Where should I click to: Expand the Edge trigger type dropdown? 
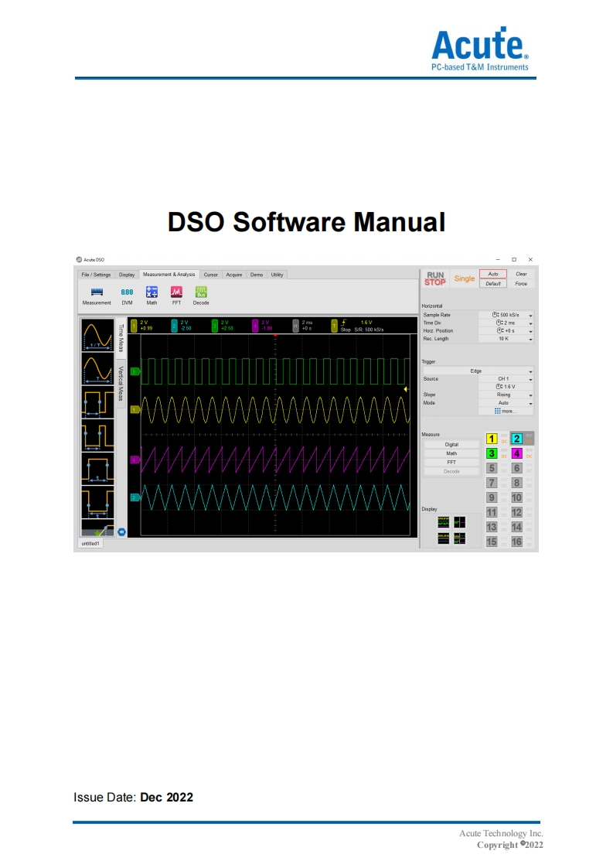point(478,371)
